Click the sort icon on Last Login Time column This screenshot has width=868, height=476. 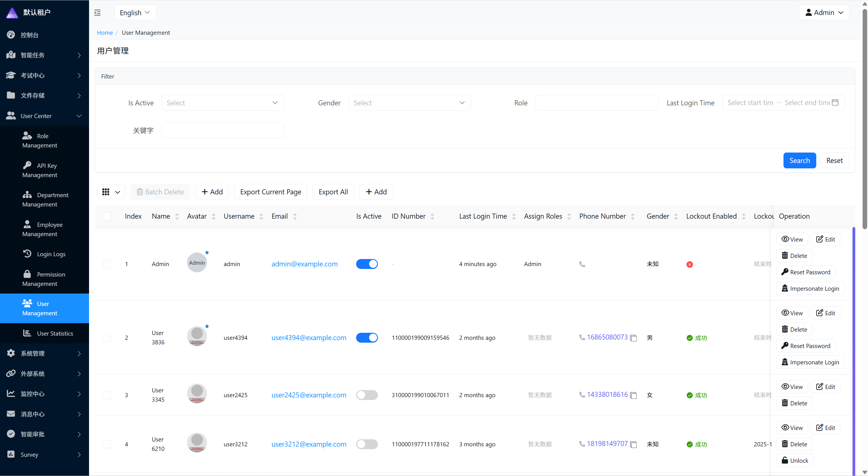514,216
